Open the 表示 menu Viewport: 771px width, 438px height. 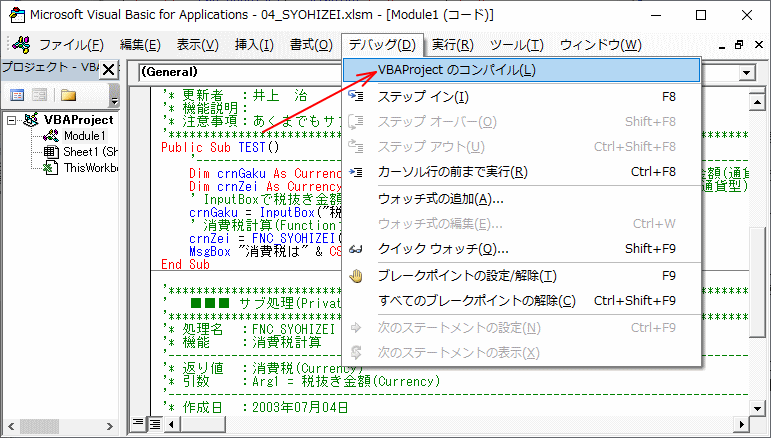(198, 45)
